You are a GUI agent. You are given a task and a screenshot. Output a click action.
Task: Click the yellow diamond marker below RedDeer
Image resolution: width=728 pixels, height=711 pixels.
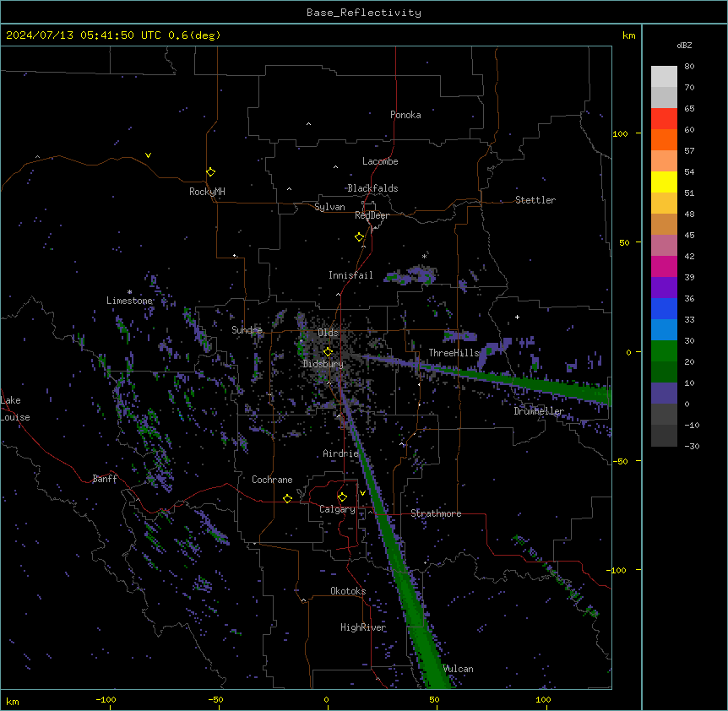pos(359,237)
